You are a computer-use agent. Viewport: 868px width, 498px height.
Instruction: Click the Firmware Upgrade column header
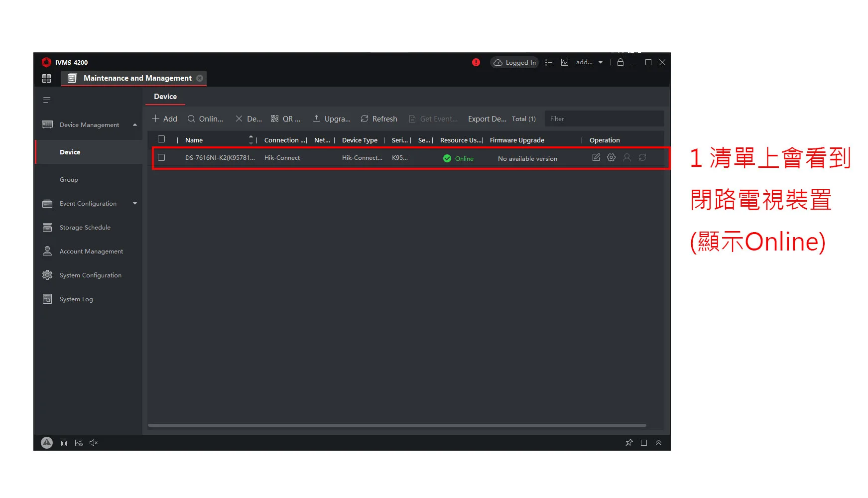coord(517,140)
